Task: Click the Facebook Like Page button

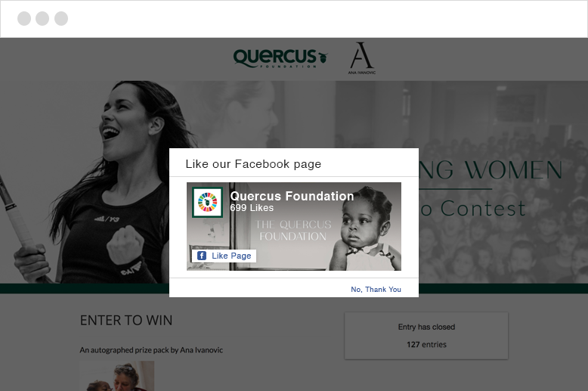Action: pos(224,256)
